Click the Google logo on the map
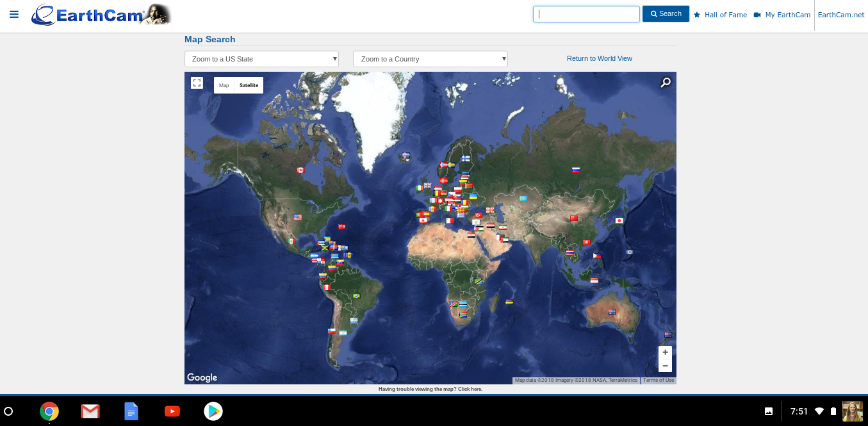This screenshot has width=868, height=426. 202,377
